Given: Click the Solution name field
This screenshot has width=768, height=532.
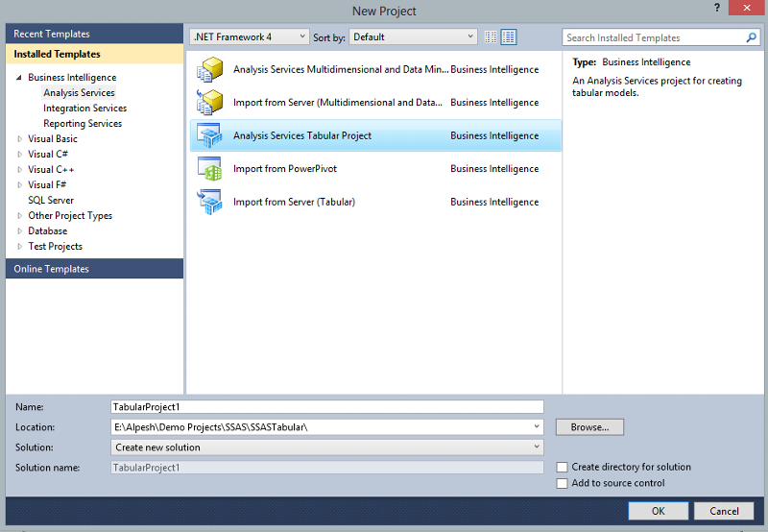Looking at the screenshot, I should (x=327, y=468).
